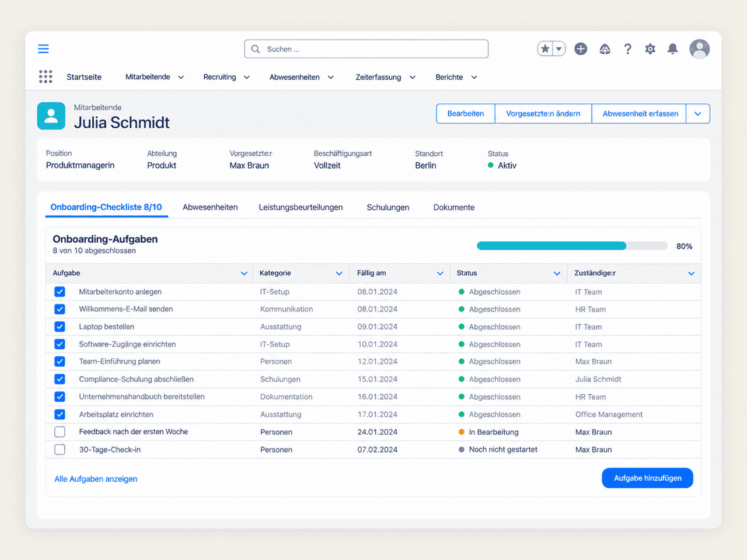Open the Leistungsbeurteilungen tab
The image size is (747, 560).
tap(301, 207)
